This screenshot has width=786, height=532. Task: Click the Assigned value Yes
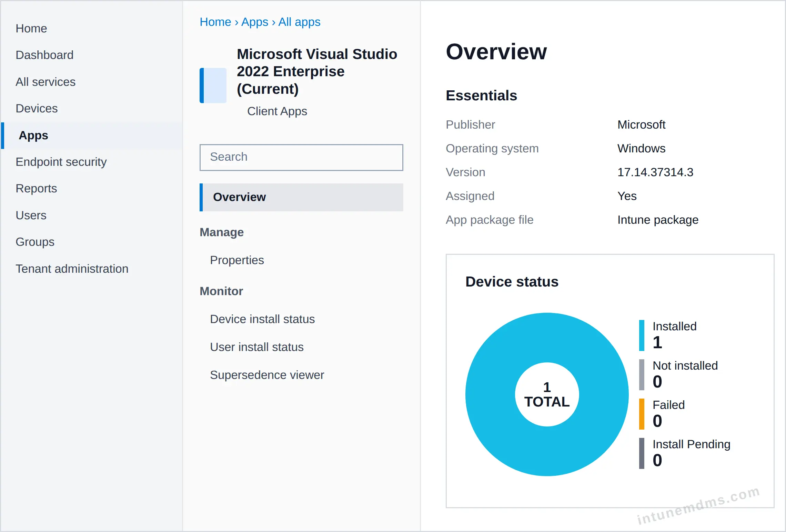tap(627, 196)
